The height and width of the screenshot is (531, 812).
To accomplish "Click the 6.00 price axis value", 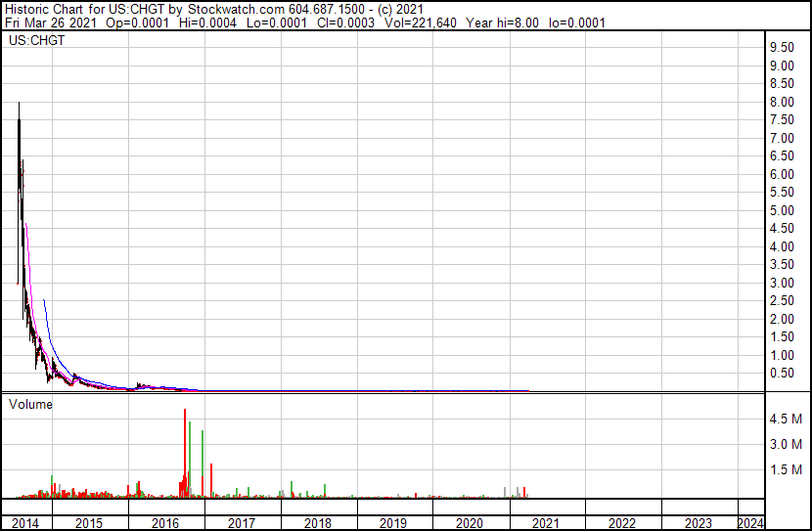I will 782,174.
